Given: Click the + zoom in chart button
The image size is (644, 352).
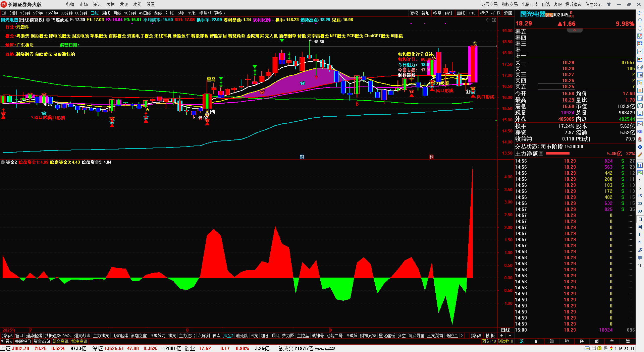Looking at the screenshot, I should coord(502,336).
